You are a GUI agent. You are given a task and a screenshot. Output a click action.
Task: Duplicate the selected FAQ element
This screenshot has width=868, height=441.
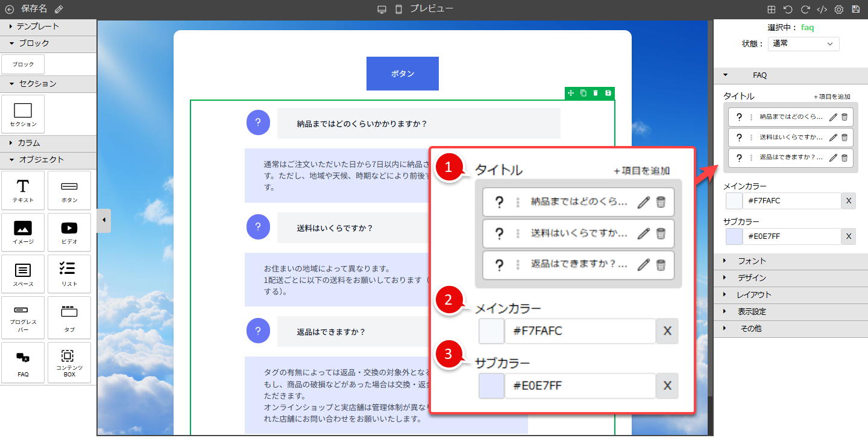(x=583, y=93)
